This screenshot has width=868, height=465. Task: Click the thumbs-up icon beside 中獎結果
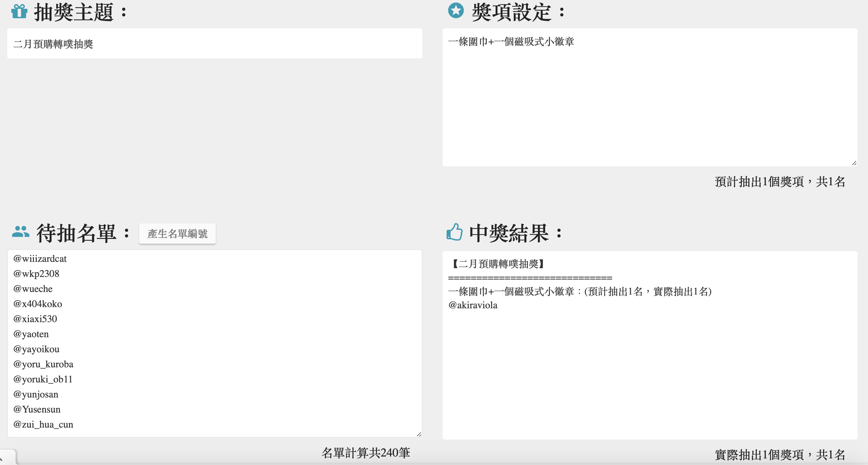coord(454,232)
